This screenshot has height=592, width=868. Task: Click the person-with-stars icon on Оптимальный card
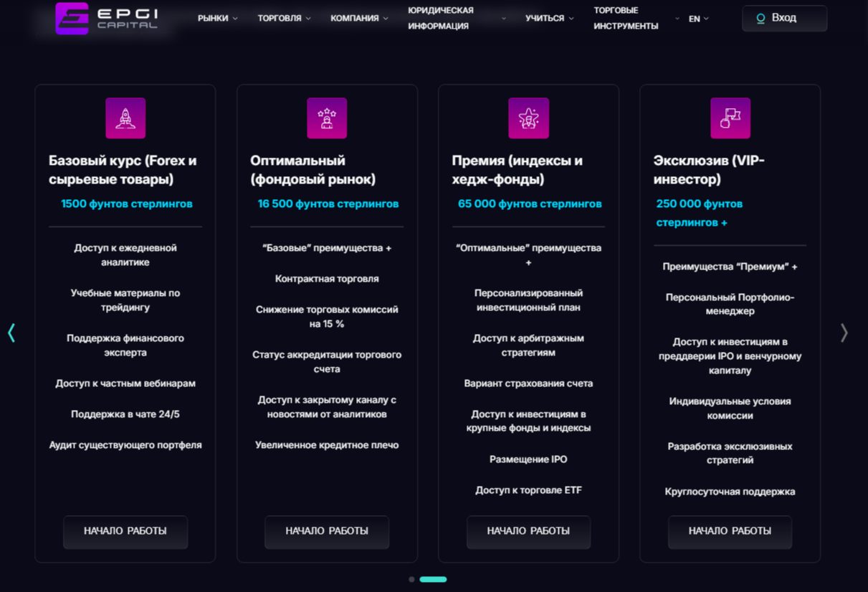coord(327,118)
